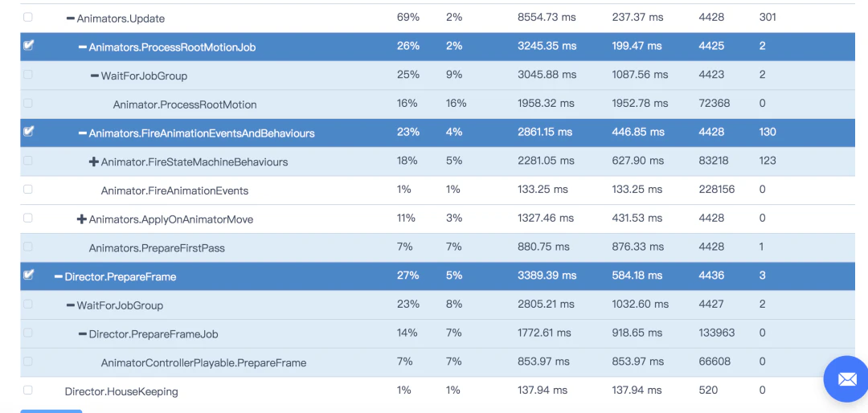Click the call count 228156

click(716, 190)
